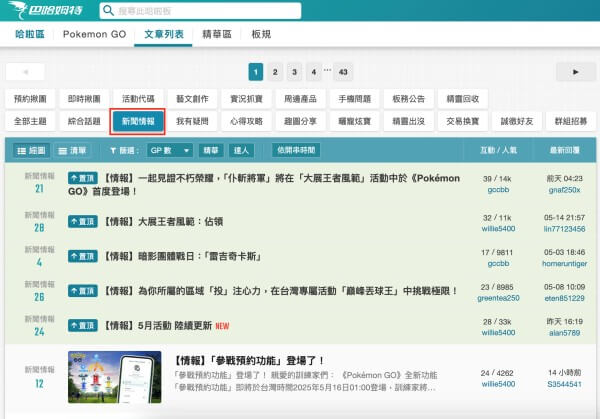The image size is (600, 419).
Task: Open post 5月活動 陸續更新
Action: [x=158, y=326]
